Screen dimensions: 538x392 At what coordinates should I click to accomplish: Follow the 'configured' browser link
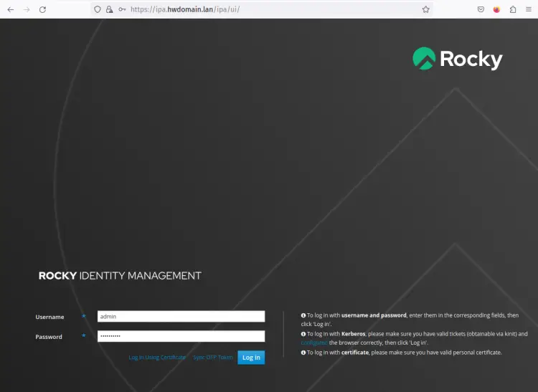(313, 343)
